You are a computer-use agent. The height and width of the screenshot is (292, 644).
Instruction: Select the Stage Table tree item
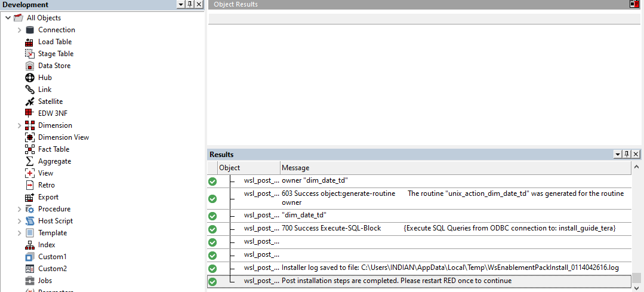click(x=56, y=53)
